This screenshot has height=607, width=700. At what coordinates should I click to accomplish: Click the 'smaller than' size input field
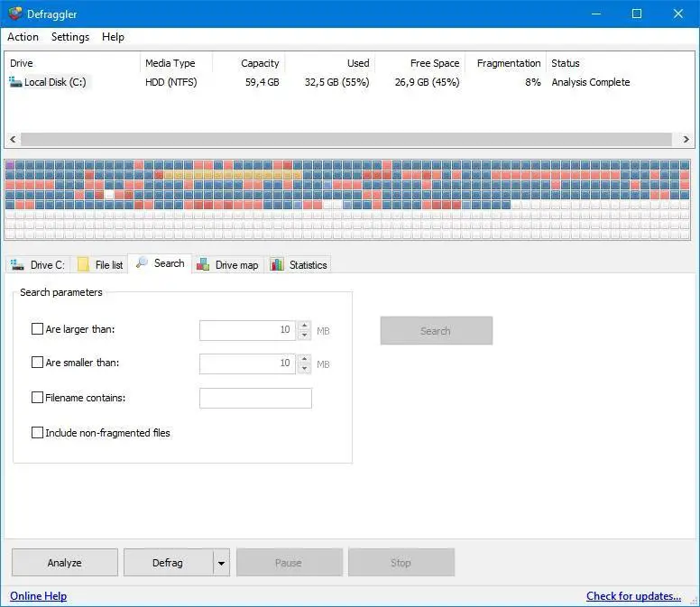click(x=248, y=363)
